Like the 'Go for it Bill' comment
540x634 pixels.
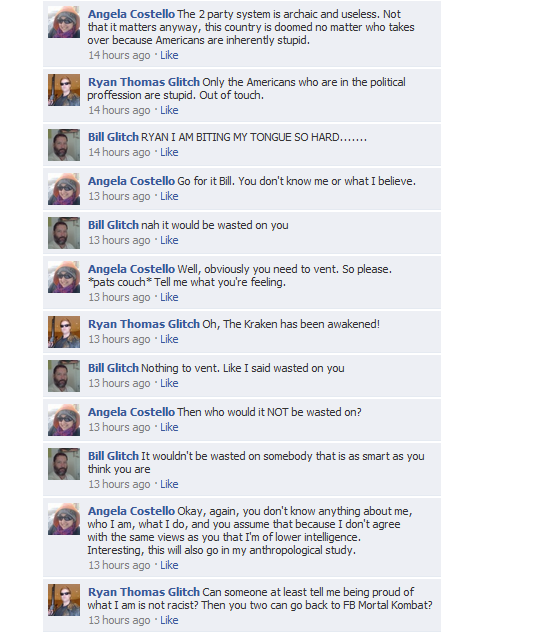click(169, 196)
